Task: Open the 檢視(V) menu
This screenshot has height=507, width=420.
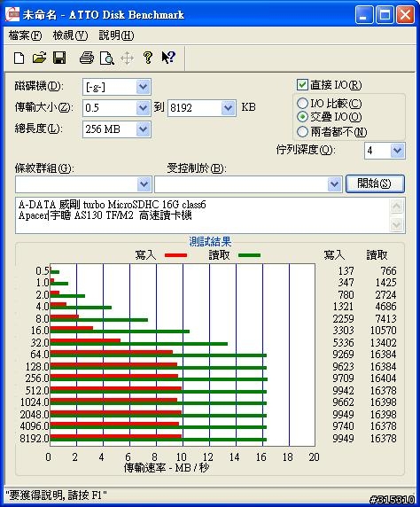Action: coord(70,35)
